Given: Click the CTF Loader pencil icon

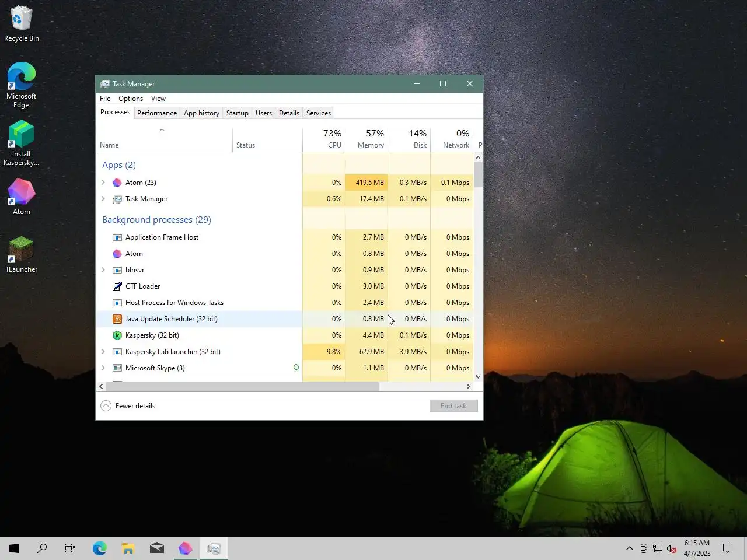Looking at the screenshot, I should pos(117,286).
